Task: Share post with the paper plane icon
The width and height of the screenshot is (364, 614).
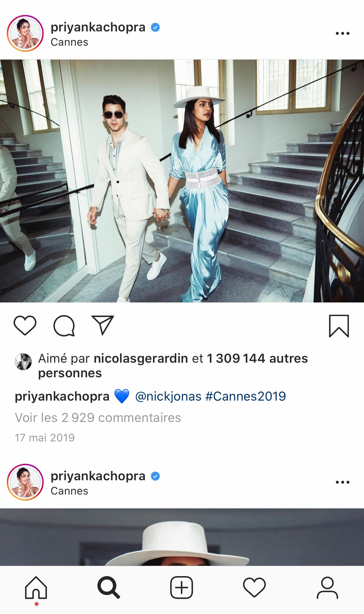Action: coord(103,325)
